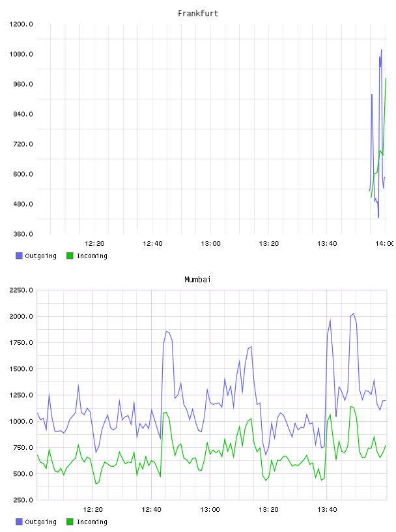Click the green Incoming swatch in Frankfurt legend
The image size is (396, 532).
[x=70, y=256]
